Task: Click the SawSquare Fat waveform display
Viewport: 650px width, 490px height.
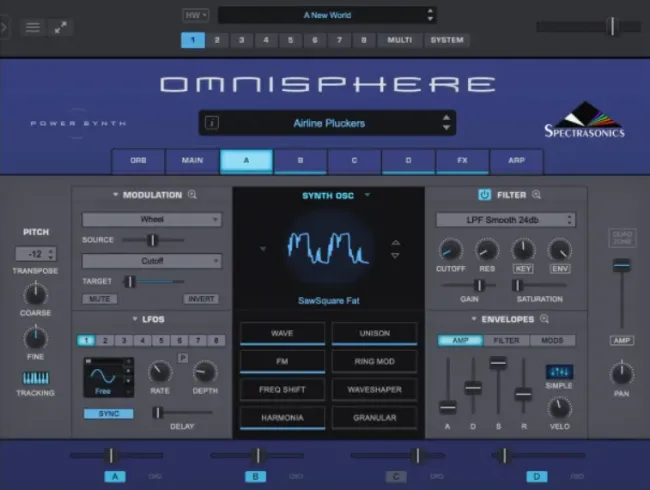Action: pyautogui.click(x=328, y=249)
